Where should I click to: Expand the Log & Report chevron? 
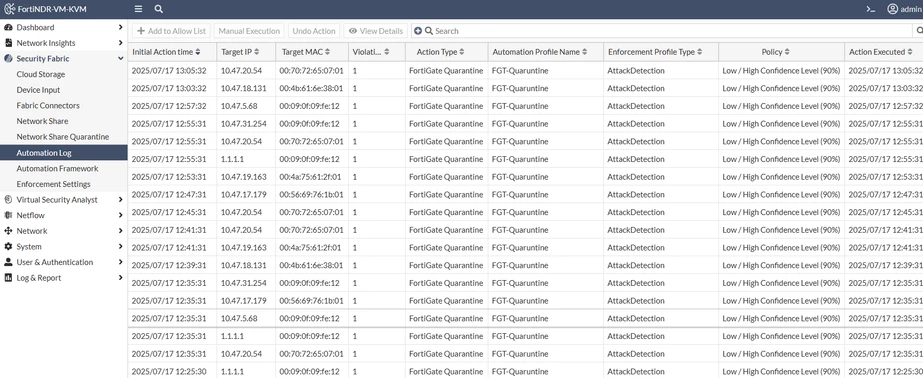(120, 278)
